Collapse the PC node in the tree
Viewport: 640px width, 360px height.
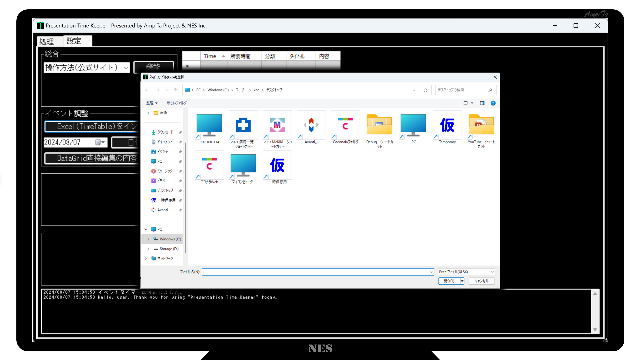tap(146, 229)
